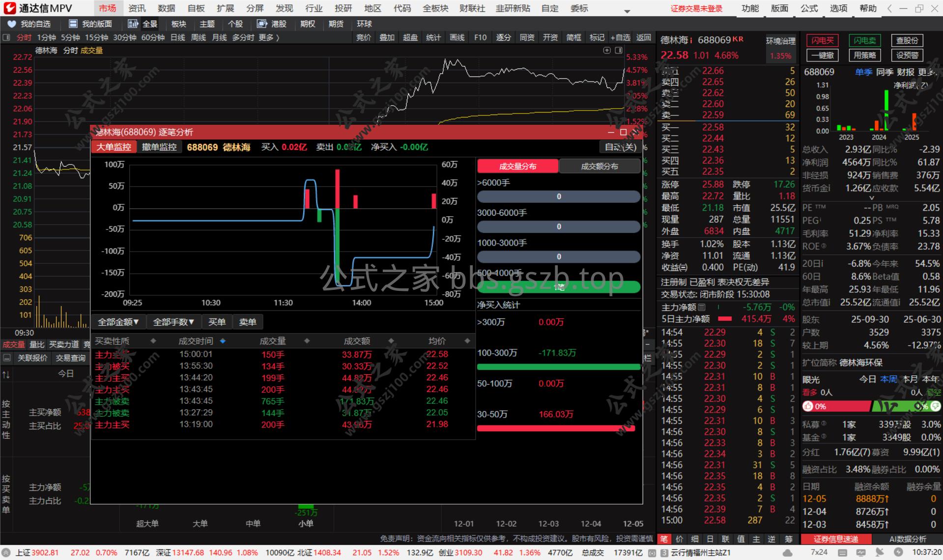Click the 3000-6000手 distribution bar
The height and width of the screenshot is (560, 943).
pyautogui.click(x=559, y=226)
